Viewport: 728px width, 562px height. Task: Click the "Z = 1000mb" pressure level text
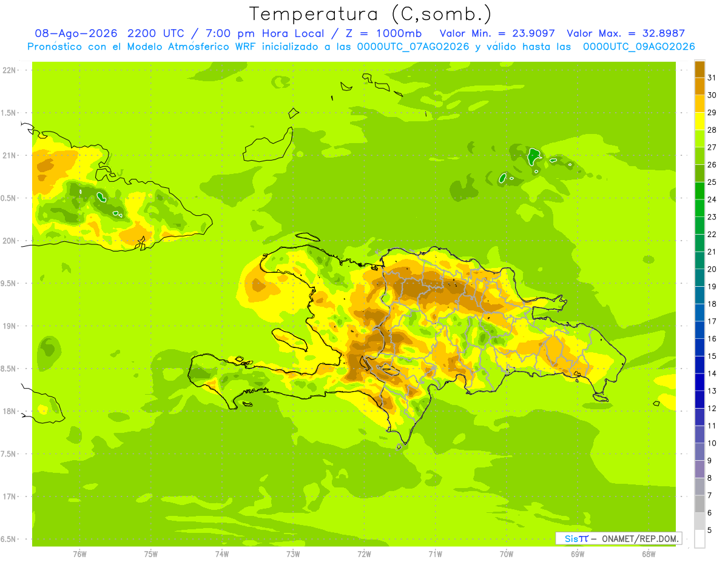point(383,33)
